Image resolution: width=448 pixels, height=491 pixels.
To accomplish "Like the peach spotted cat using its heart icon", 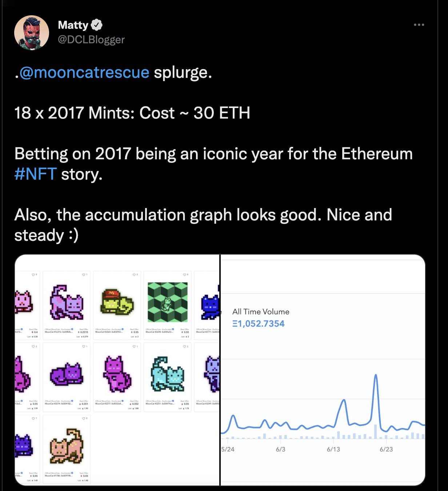I will (84, 419).
